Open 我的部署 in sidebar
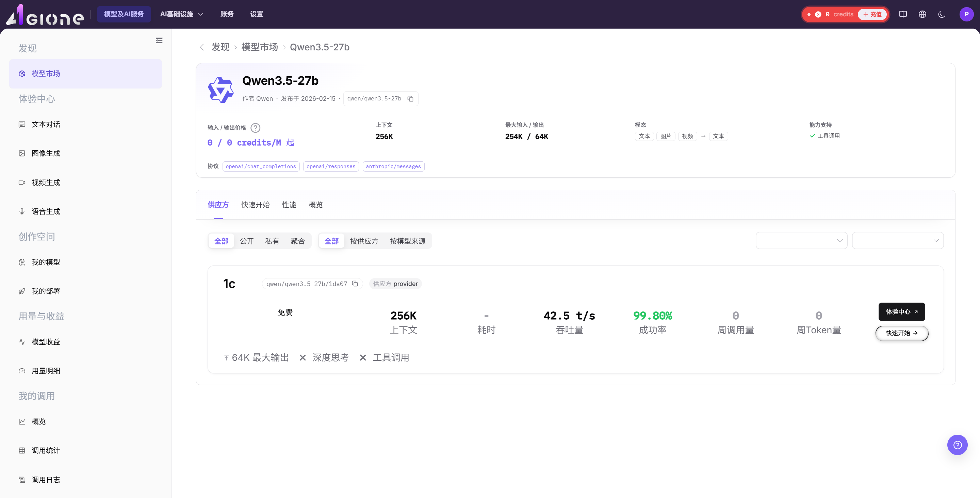Image resolution: width=980 pixels, height=498 pixels. tap(85, 291)
